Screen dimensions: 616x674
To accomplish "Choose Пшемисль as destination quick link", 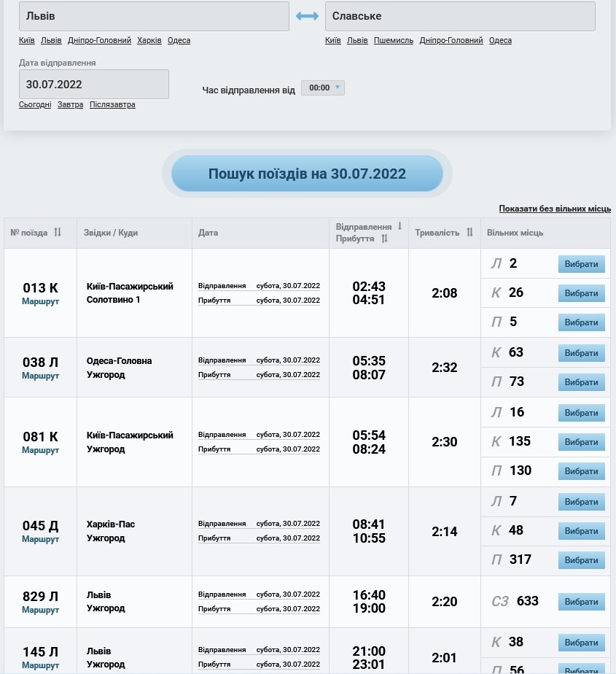I will [394, 41].
